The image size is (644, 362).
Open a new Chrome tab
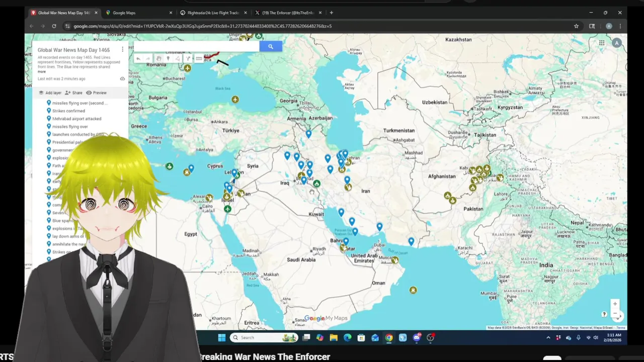[331, 13]
